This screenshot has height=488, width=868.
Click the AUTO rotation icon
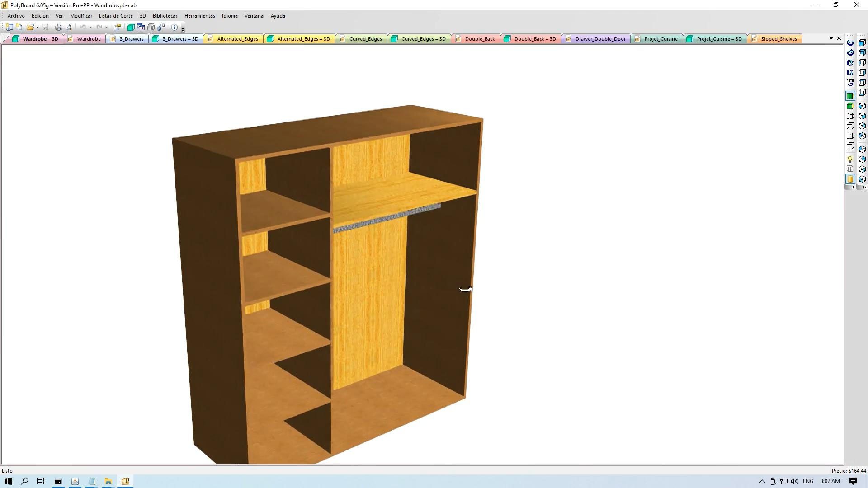[x=850, y=83]
